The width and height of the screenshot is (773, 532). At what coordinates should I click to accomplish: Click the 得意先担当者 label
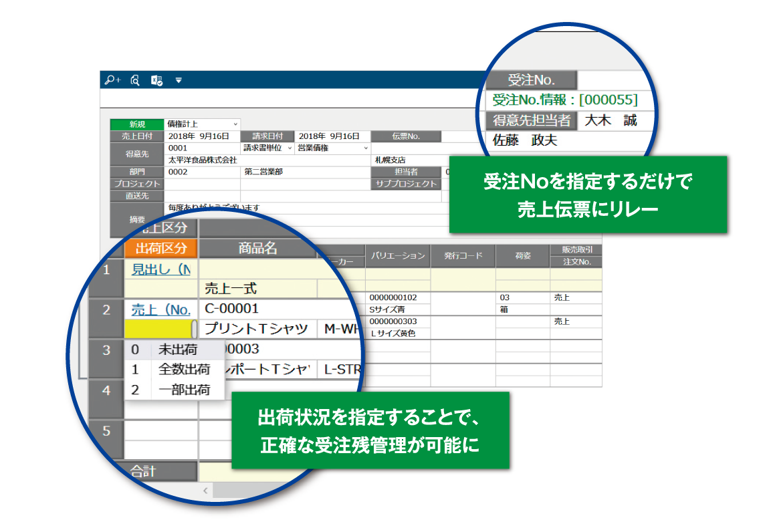(531, 121)
